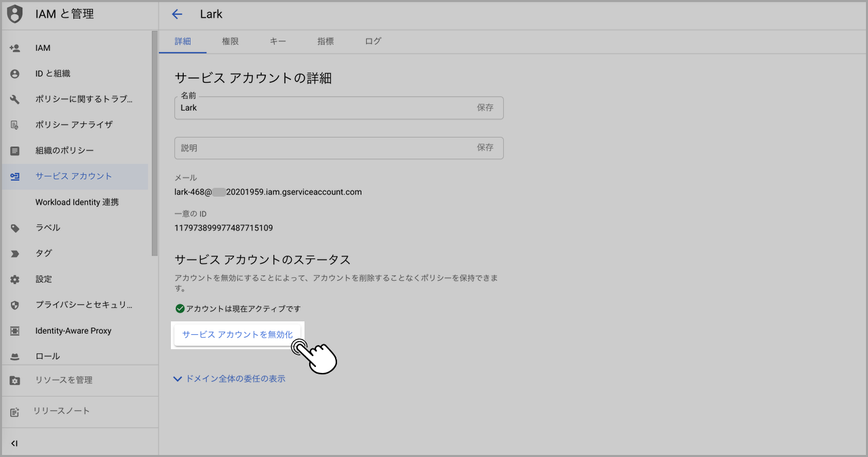Switch to the キー tab
The width and height of the screenshot is (868, 457).
(278, 41)
